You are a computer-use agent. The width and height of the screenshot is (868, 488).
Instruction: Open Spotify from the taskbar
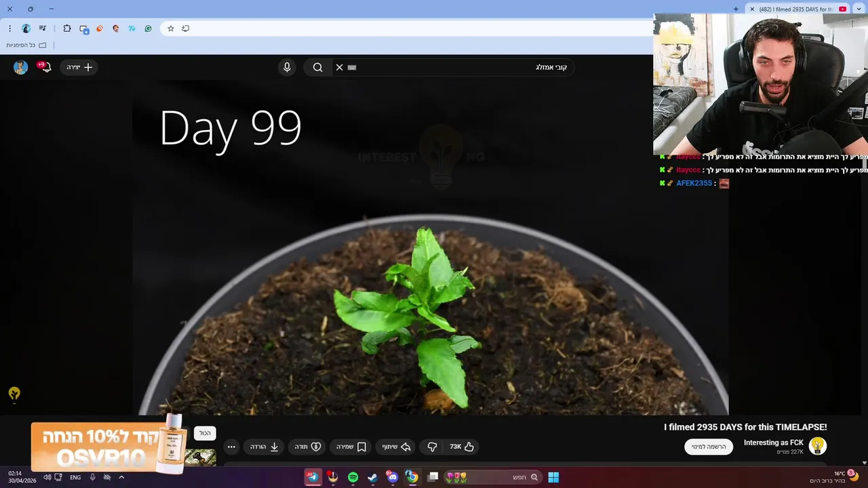pos(353,477)
